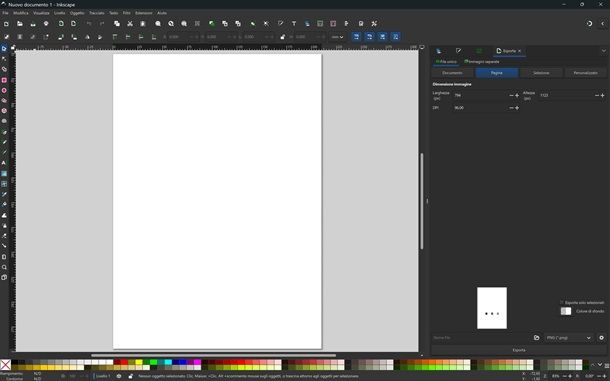The image size is (610, 381).
Task: Open PNG file format dropdown
Action: tap(569, 338)
